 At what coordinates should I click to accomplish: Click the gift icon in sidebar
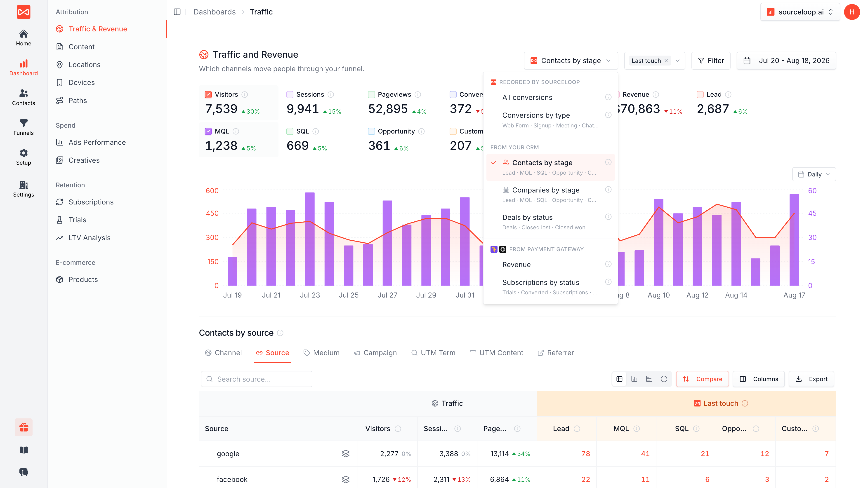(24, 427)
